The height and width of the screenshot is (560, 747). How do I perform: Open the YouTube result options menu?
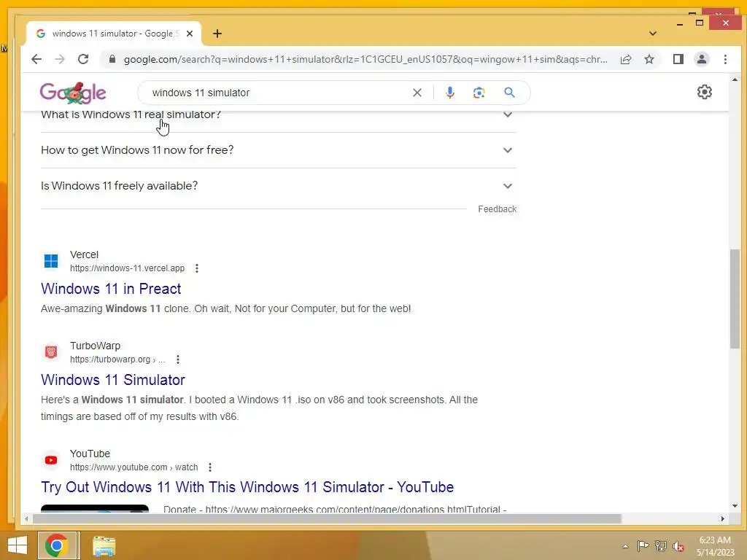click(x=209, y=467)
